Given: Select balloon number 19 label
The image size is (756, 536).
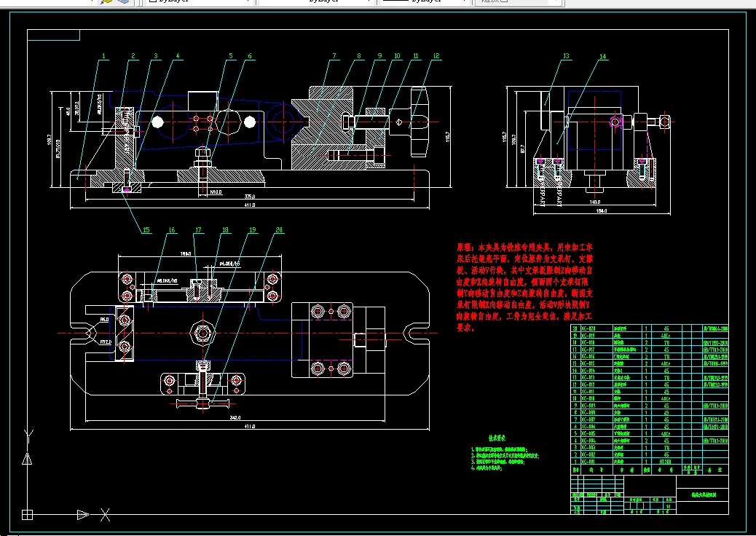Looking at the screenshot, I should (x=253, y=230).
